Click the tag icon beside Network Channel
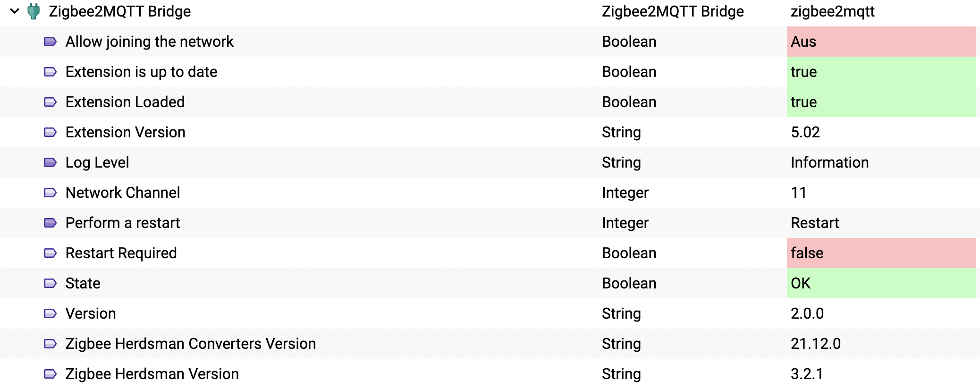Viewport: 980px width, 389px height. click(50, 193)
